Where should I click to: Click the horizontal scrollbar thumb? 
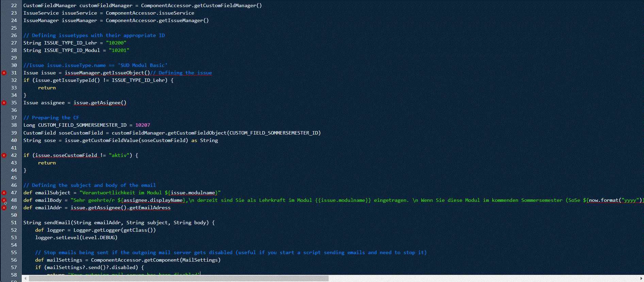click(179, 279)
